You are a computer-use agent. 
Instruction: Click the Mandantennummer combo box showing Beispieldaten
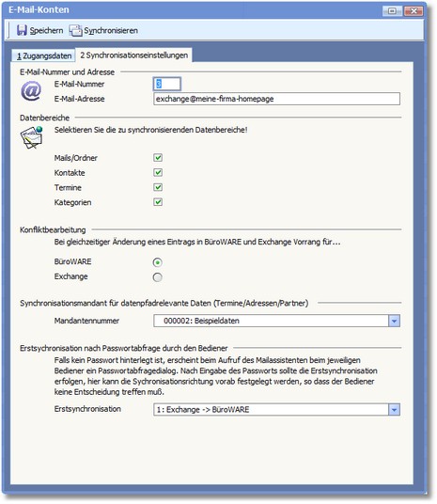click(x=276, y=321)
